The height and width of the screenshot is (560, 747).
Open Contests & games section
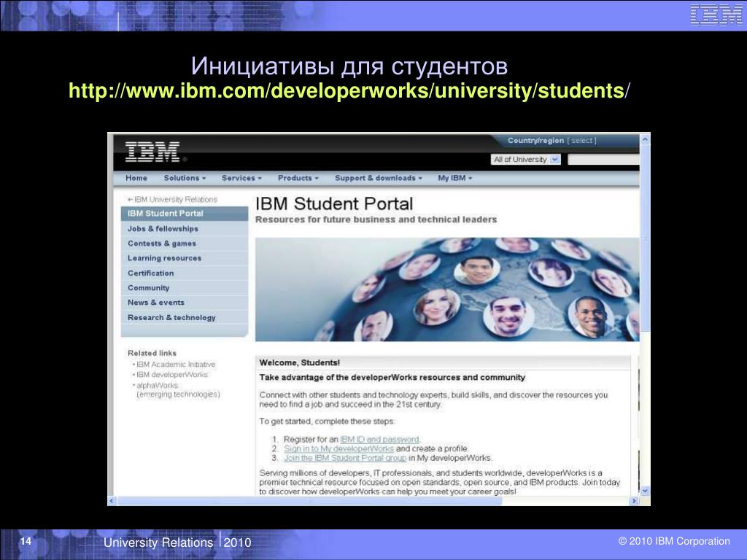(x=185, y=244)
